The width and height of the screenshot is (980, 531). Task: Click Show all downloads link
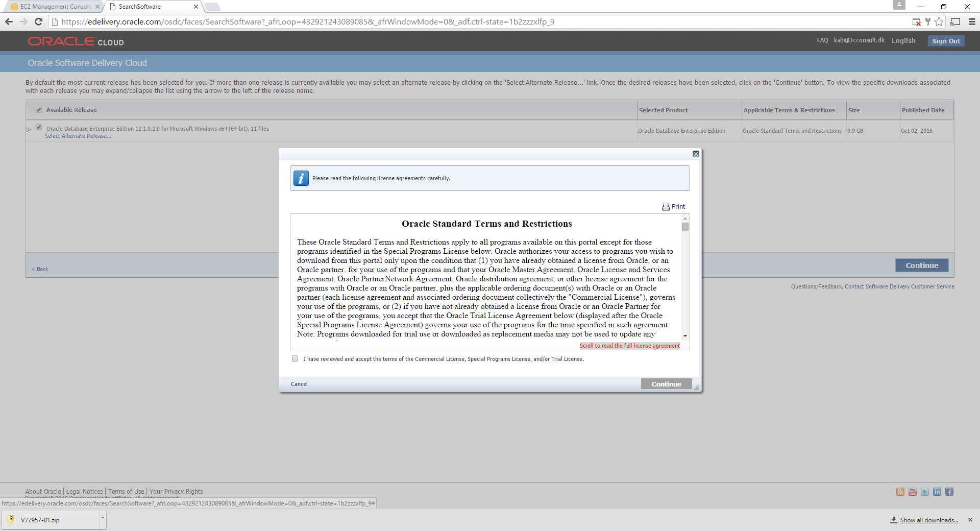pos(929,520)
